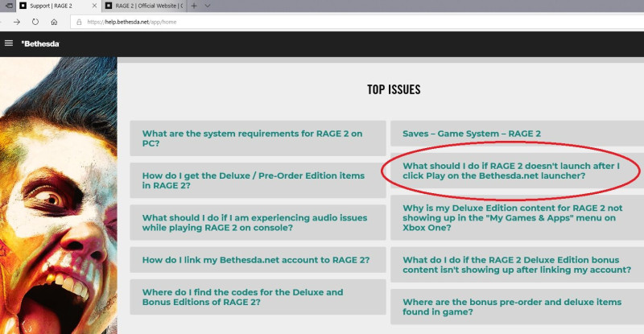Open RAGE 2 doesn't launch after Play article

tap(517, 171)
